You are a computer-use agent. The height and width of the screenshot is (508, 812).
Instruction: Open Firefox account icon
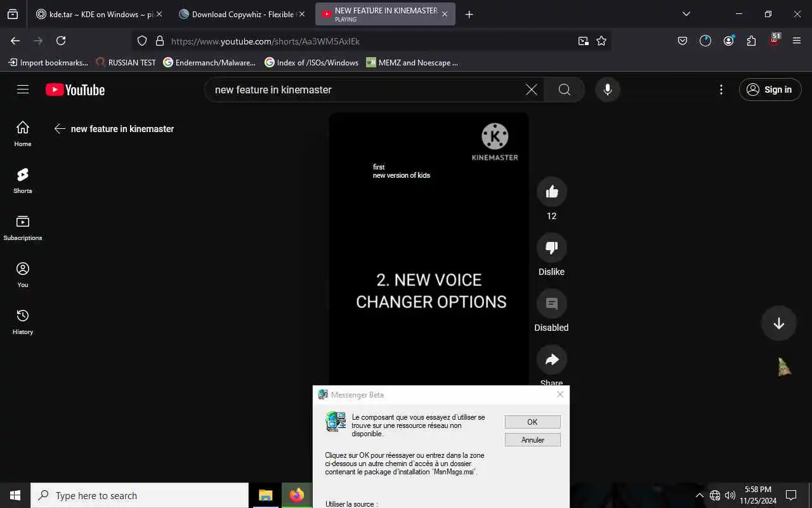click(728, 41)
